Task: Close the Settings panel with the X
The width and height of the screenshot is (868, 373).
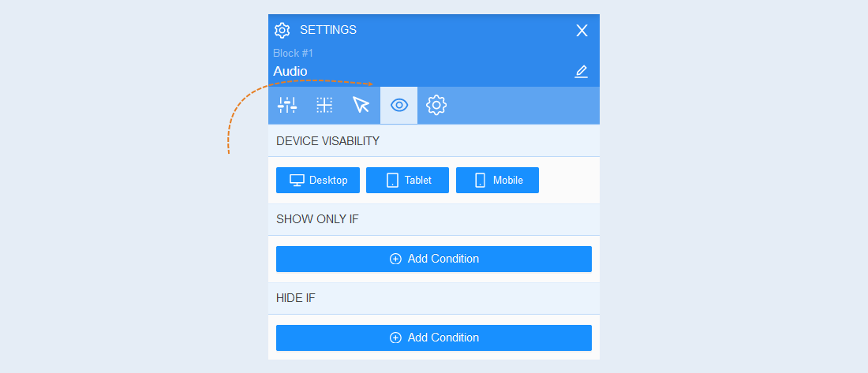Action: click(x=582, y=31)
